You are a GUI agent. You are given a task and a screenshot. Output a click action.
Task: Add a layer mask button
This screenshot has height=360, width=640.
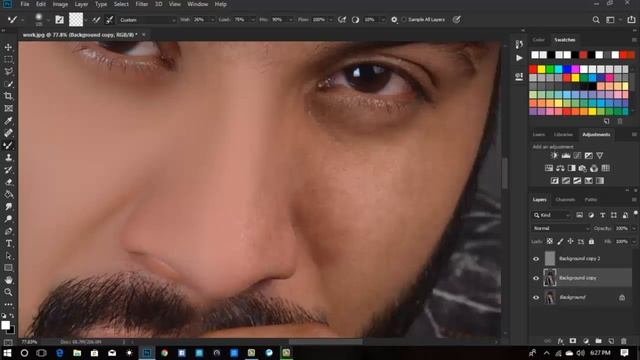pos(573,341)
